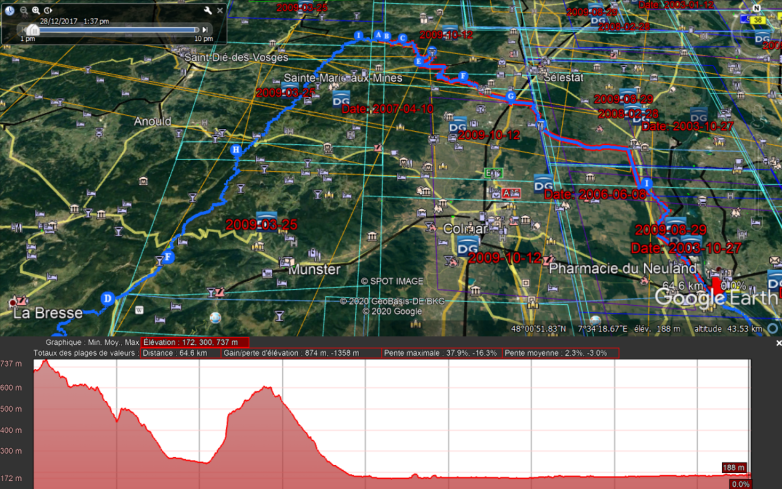
Task: Close the time slider panel
Action: 219,10
